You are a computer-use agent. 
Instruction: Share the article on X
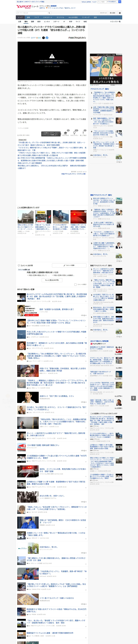pos(44,38)
